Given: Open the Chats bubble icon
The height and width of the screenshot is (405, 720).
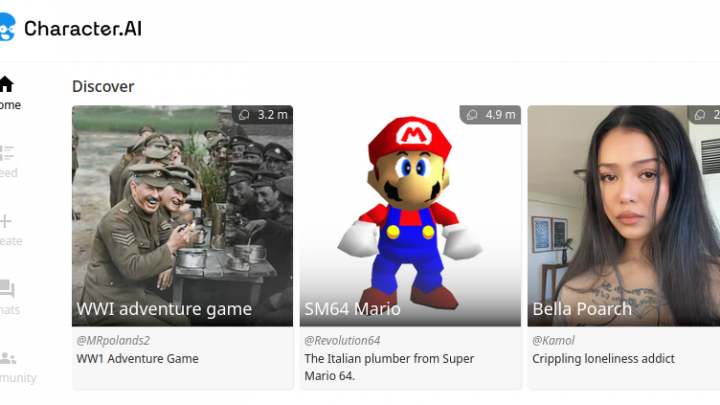Looking at the screenshot, I should coord(7,289).
